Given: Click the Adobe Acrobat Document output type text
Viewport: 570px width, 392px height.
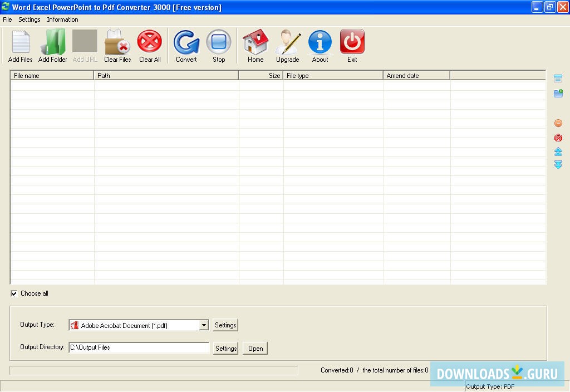Looking at the screenshot, I should 124,325.
